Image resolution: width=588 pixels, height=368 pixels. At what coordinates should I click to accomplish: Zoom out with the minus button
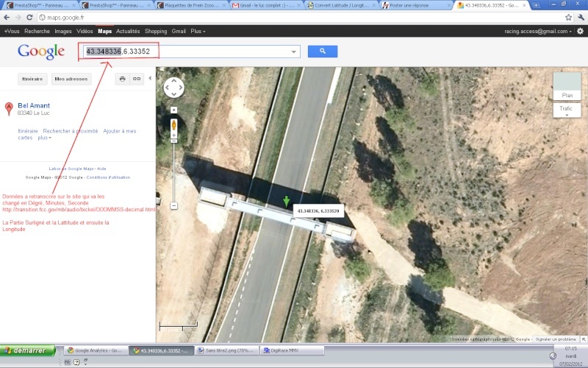tap(173, 206)
